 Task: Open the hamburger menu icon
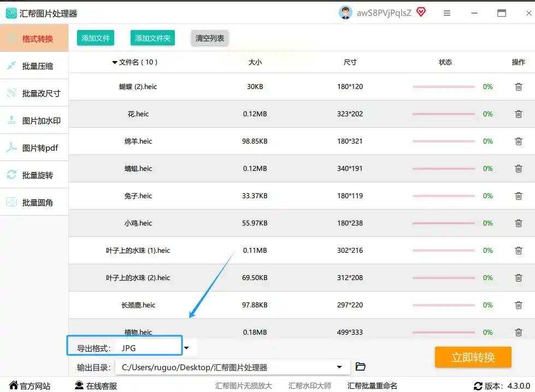(446, 13)
